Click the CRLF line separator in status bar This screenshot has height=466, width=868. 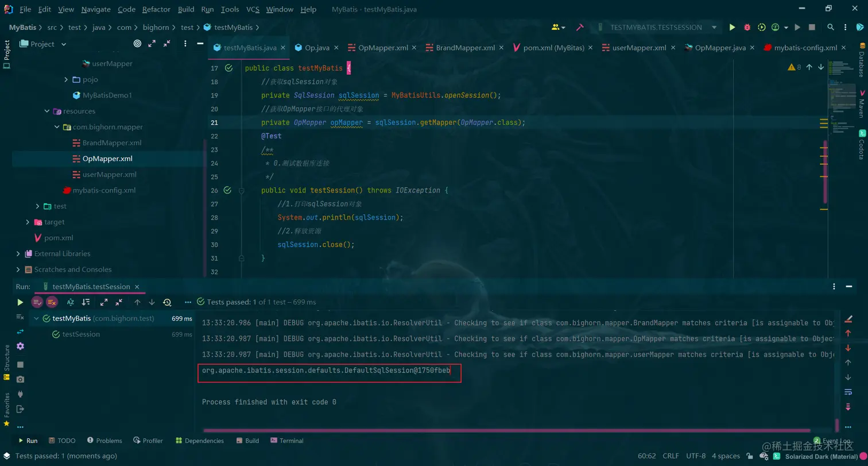[671, 456]
